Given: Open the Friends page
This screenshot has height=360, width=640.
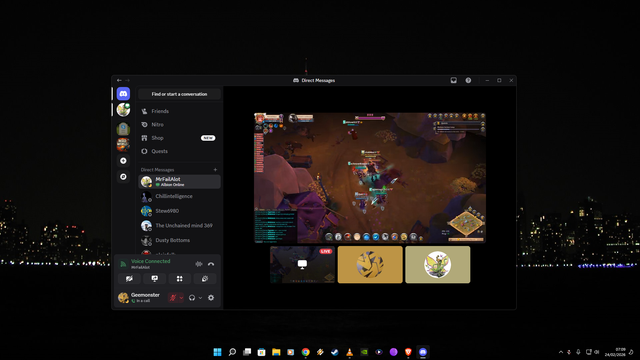Looking at the screenshot, I should 179,111.
